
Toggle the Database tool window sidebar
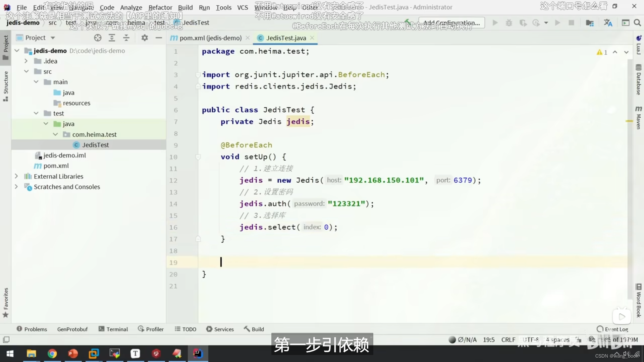tap(638, 79)
